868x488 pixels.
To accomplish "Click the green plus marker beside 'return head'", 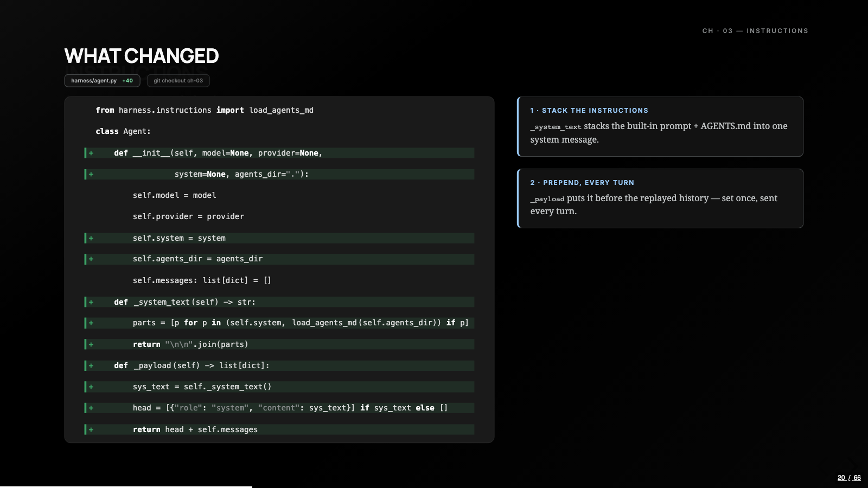I will (x=91, y=429).
